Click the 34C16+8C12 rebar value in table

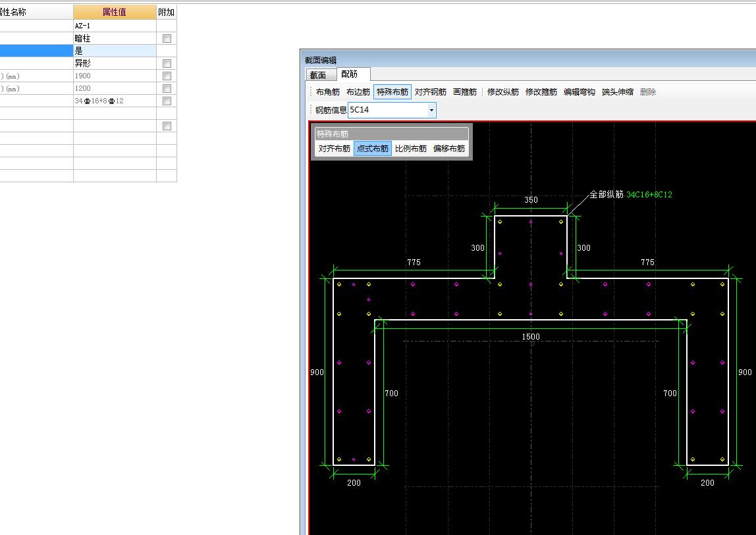(115, 101)
